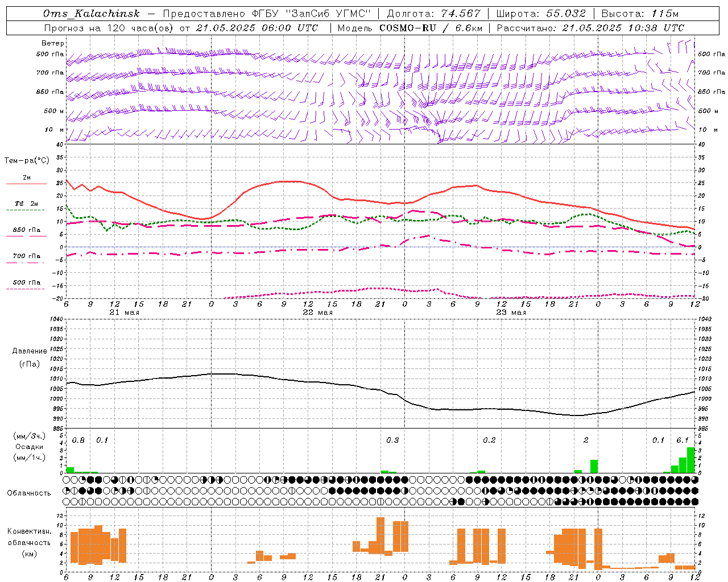This screenshot has width=728, height=582.
Task: Click the Давление pressure panel title
Action: point(30,351)
